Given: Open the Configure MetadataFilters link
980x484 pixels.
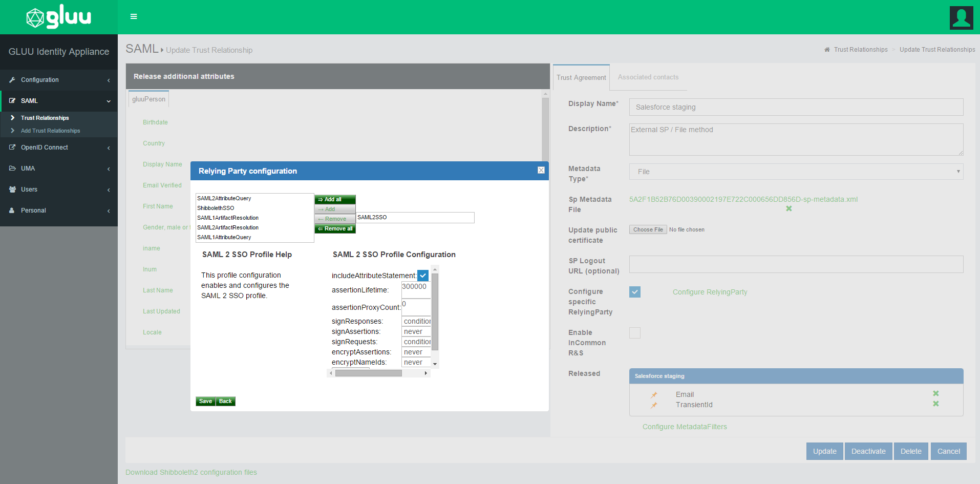Looking at the screenshot, I should click(x=685, y=427).
